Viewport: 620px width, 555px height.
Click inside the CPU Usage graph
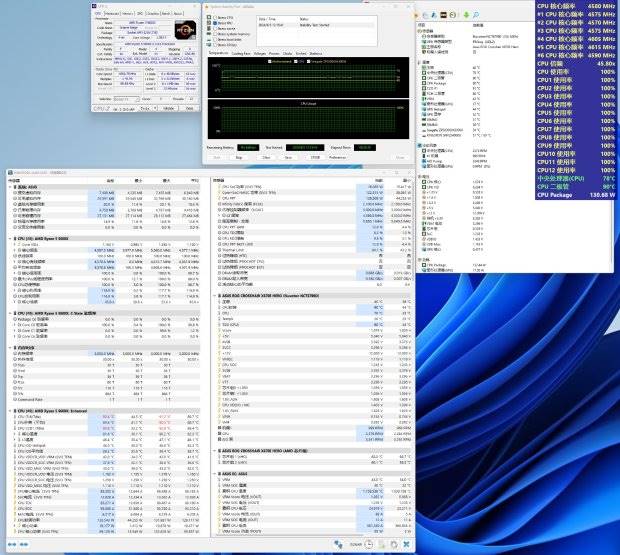(308, 119)
